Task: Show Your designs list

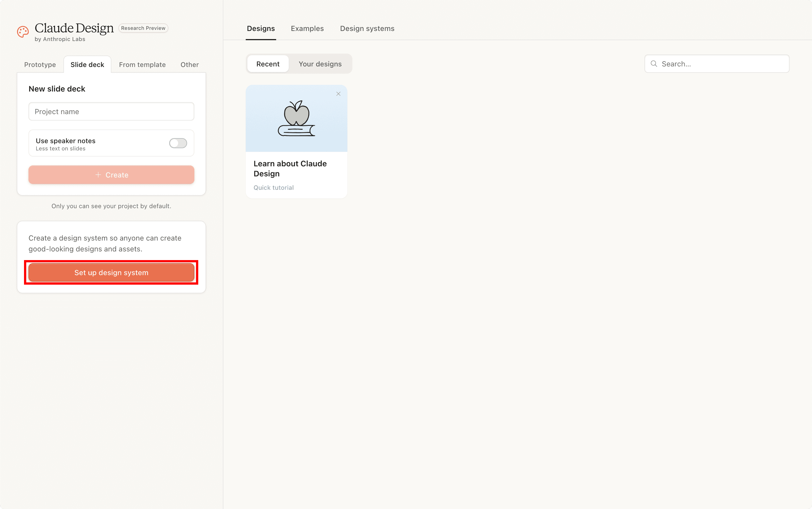Action: pos(320,64)
